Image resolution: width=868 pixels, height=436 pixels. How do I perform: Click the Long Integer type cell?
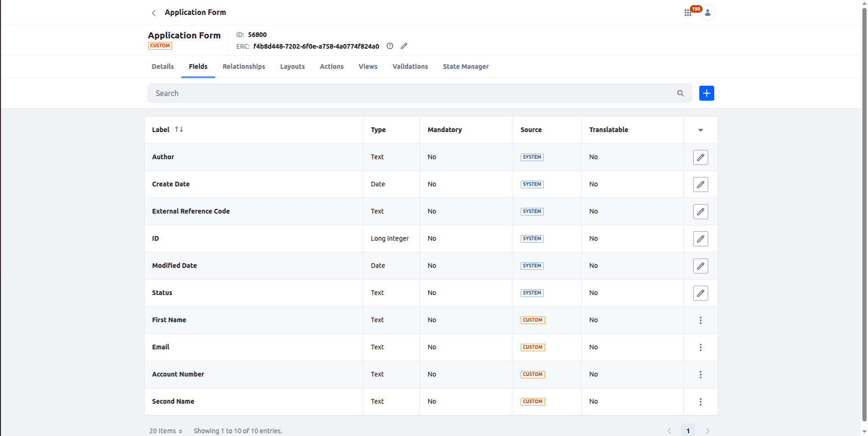point(390,238)
